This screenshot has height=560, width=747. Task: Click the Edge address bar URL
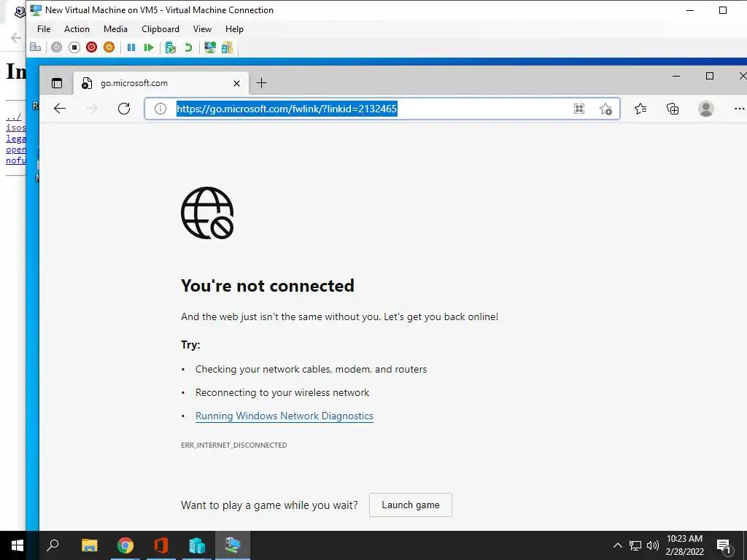click(x=287, y=109)
